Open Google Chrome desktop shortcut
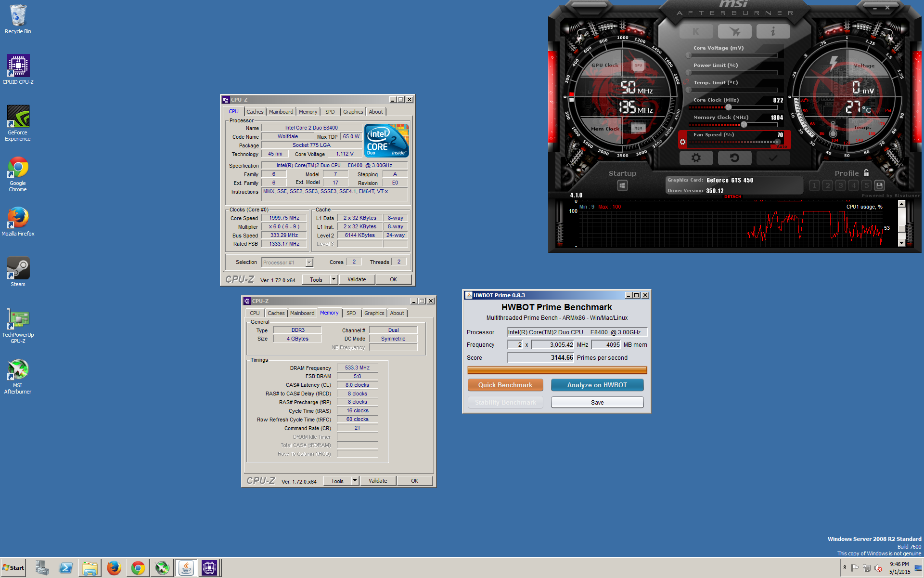This screenshot has width=924, height=578. tap(18, 174)
